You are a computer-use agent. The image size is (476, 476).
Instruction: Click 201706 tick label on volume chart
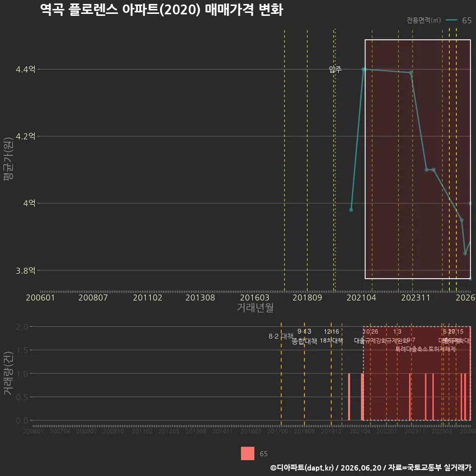(278, 431)
